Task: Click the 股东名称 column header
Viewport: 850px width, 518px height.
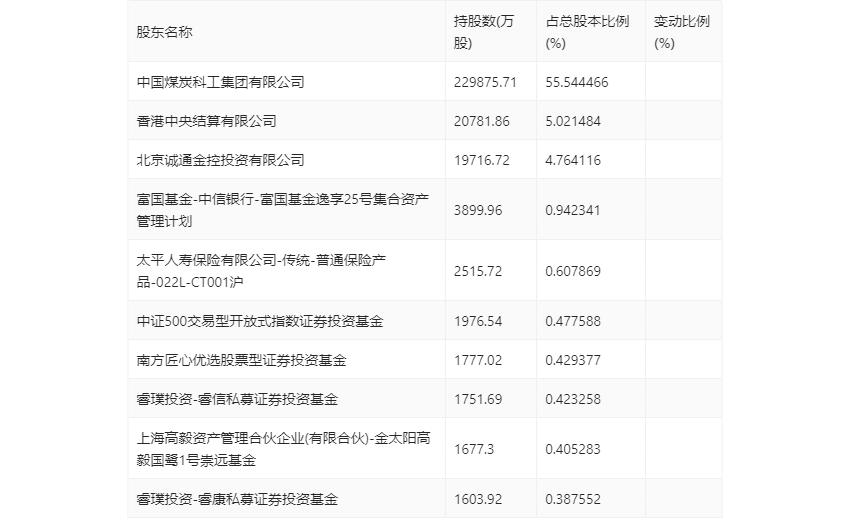Action: 164,32
